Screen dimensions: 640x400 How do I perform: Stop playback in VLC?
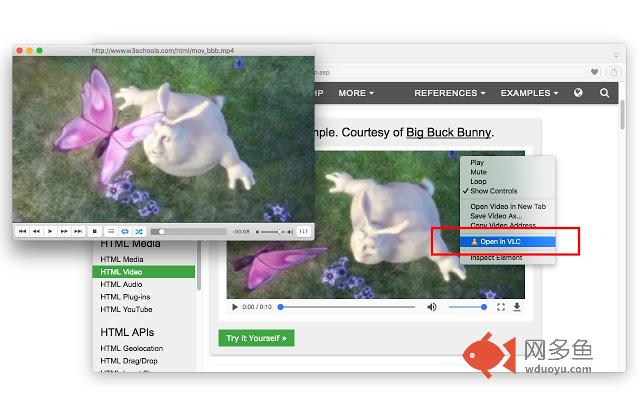(x=95, y=231)
